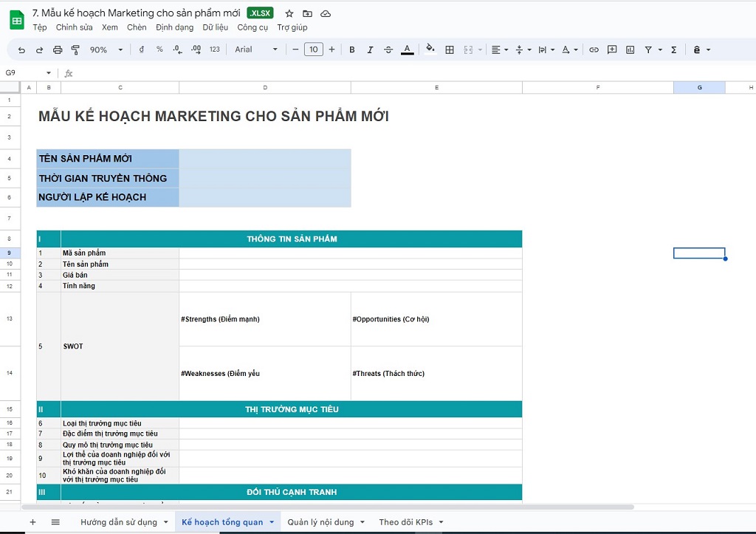Toggle bold formatting
Screen dimensions: 756x534
click(352, 49)
